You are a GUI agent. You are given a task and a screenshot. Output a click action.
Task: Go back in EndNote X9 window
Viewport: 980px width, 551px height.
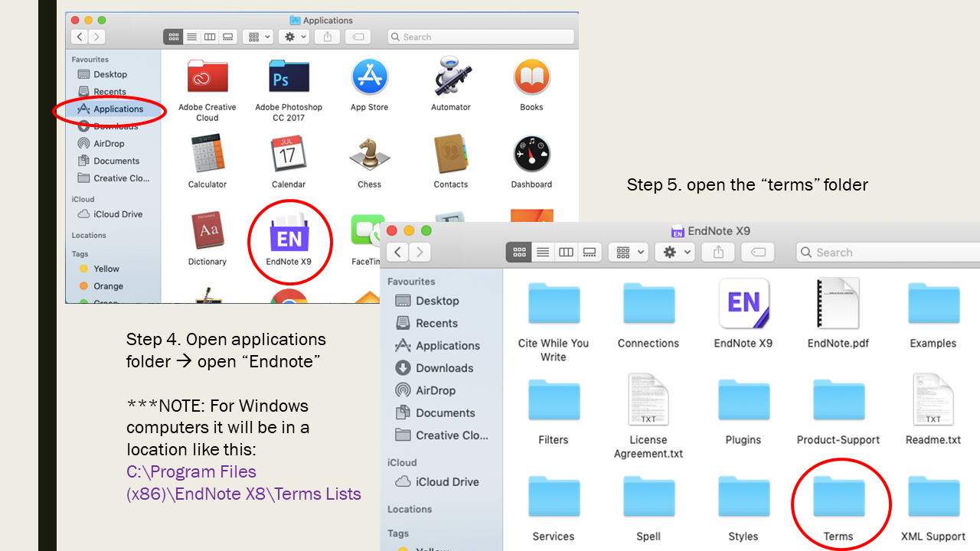pos(397,252)
